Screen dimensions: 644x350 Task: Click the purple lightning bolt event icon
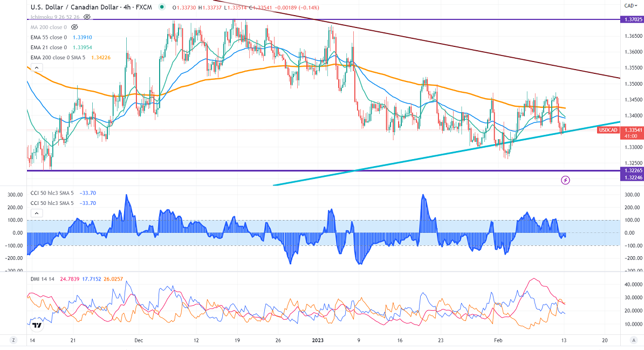click(566, 180)
